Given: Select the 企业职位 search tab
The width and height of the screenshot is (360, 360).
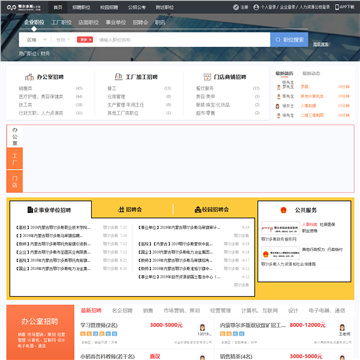Looking at the screenshot, I should (x=34, y=22).
